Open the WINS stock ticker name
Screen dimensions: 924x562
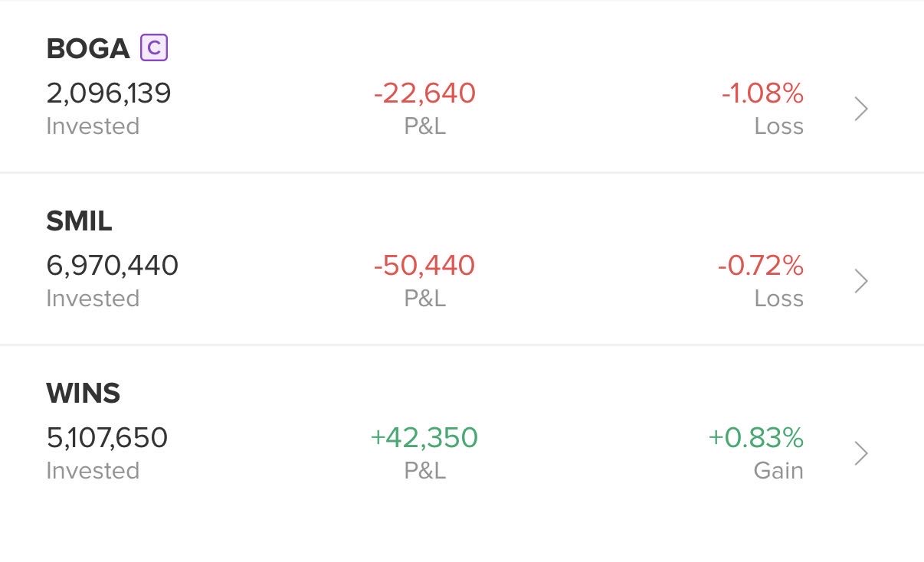pyautogui.click(x=84, y=394)
